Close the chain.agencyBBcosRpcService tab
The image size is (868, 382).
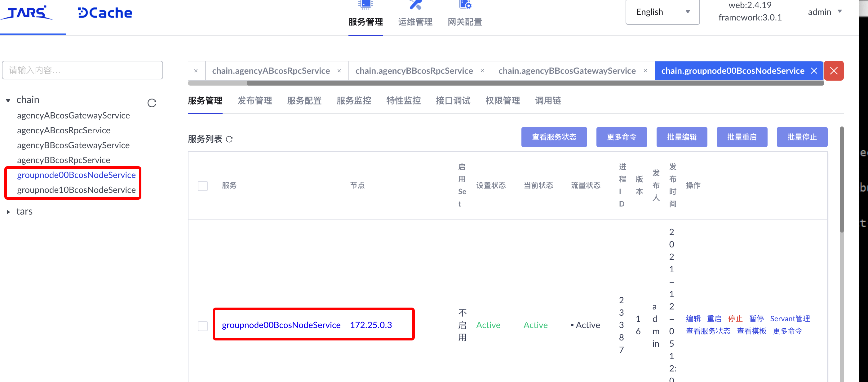483,71
